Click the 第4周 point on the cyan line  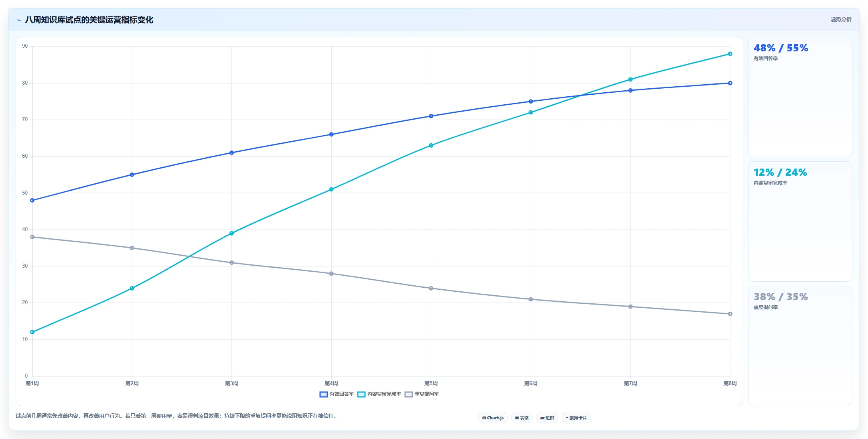pyautogui.click(x=331, y=189)
